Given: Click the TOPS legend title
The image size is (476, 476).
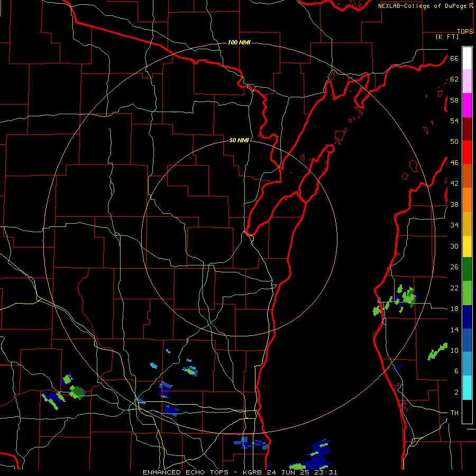Looking at the screenshot, I should (465, 31).
